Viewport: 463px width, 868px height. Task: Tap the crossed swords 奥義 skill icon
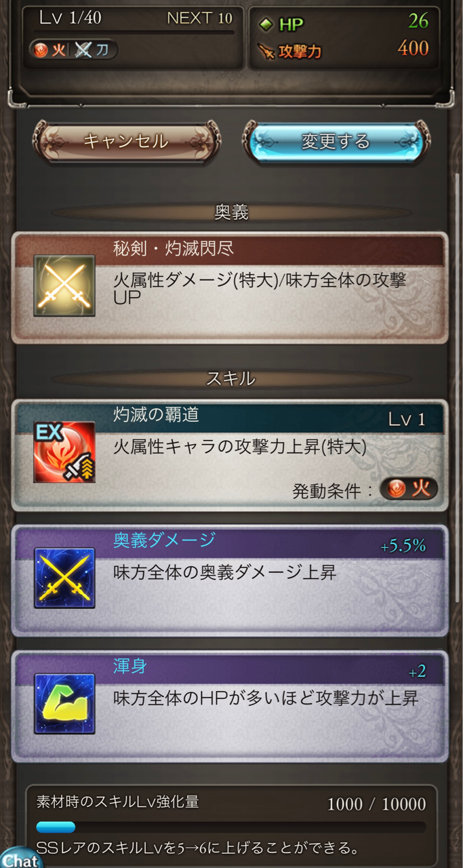[x=64, y=285]
